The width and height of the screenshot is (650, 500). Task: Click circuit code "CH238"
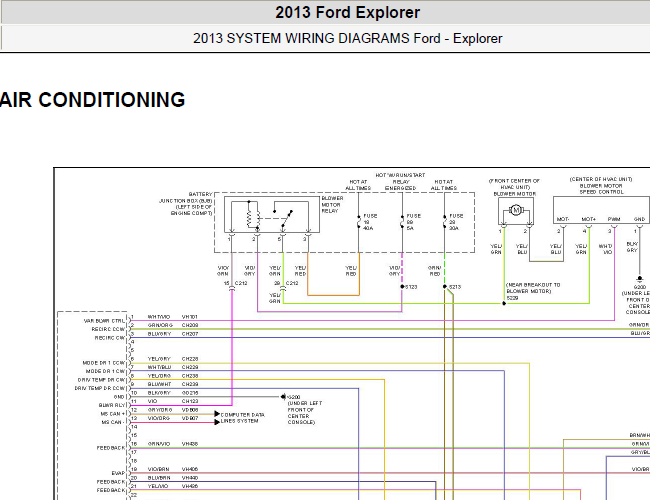(x=190, y=376)
